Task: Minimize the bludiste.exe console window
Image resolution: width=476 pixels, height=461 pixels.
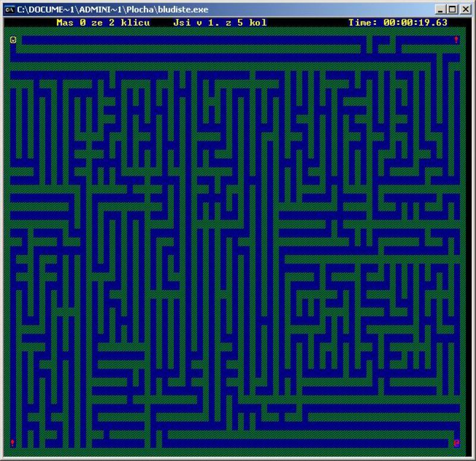Action: (440, 10)
